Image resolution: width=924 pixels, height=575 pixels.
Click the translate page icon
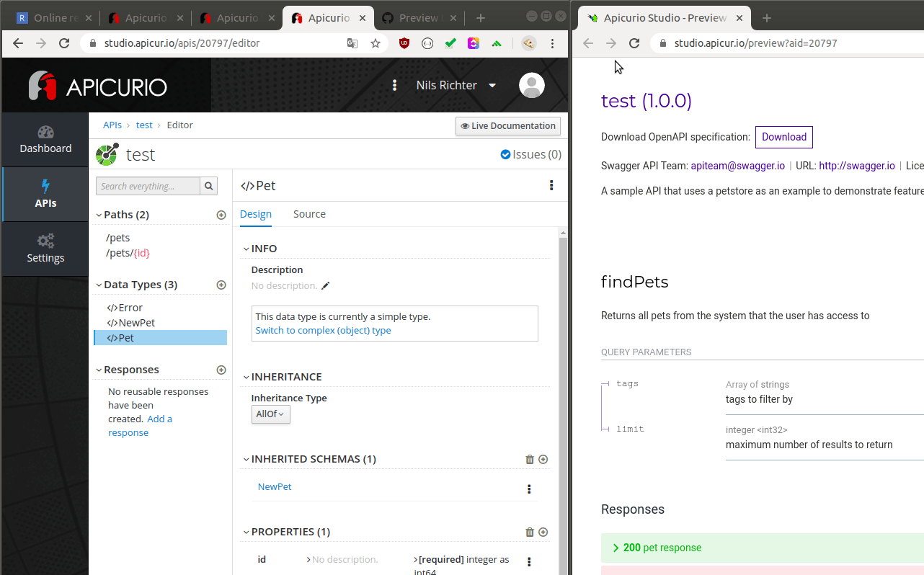pos(352,43)
